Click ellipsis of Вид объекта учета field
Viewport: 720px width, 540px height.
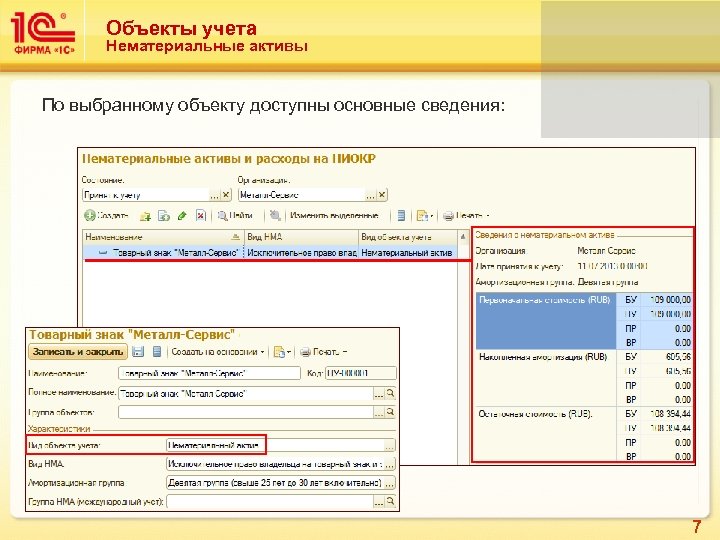[x=389, y=445]
